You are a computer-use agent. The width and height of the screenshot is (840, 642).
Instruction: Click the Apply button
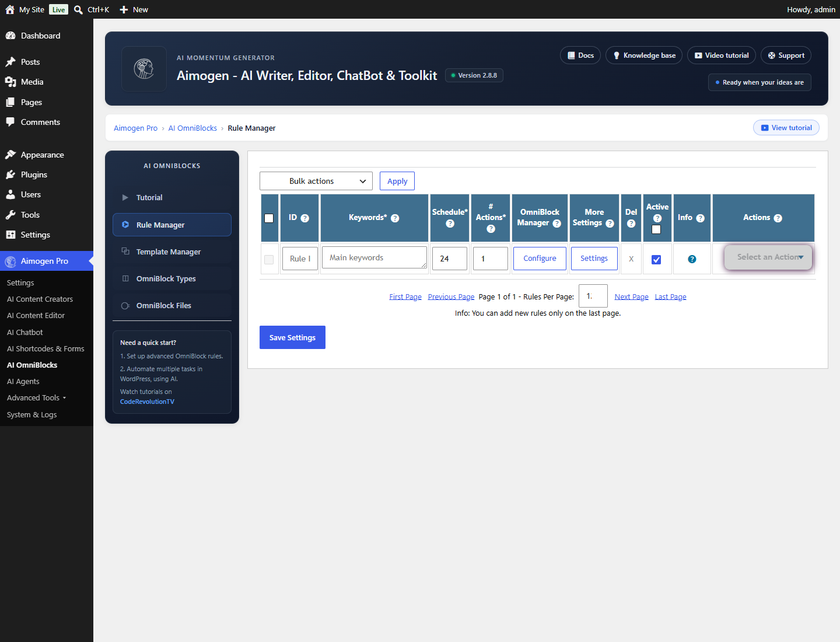397,181
